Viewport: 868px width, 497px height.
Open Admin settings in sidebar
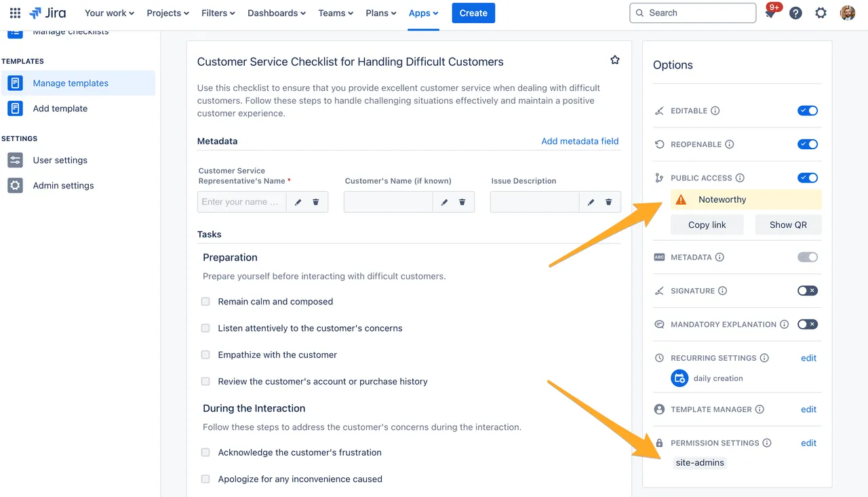(63, 185)
